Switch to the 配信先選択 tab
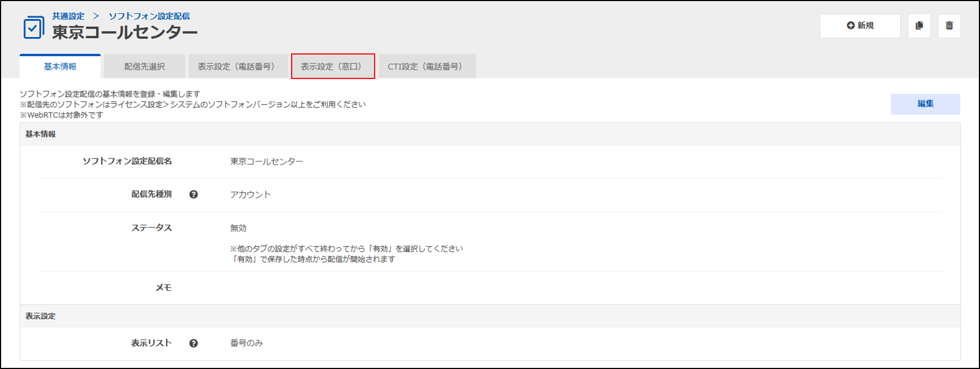 tap(144, 67)
